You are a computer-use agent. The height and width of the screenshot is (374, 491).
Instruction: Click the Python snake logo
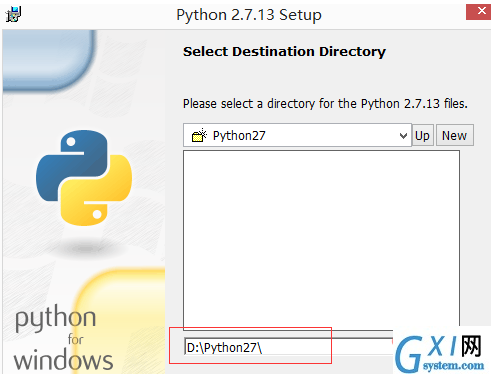pos(84,177)
